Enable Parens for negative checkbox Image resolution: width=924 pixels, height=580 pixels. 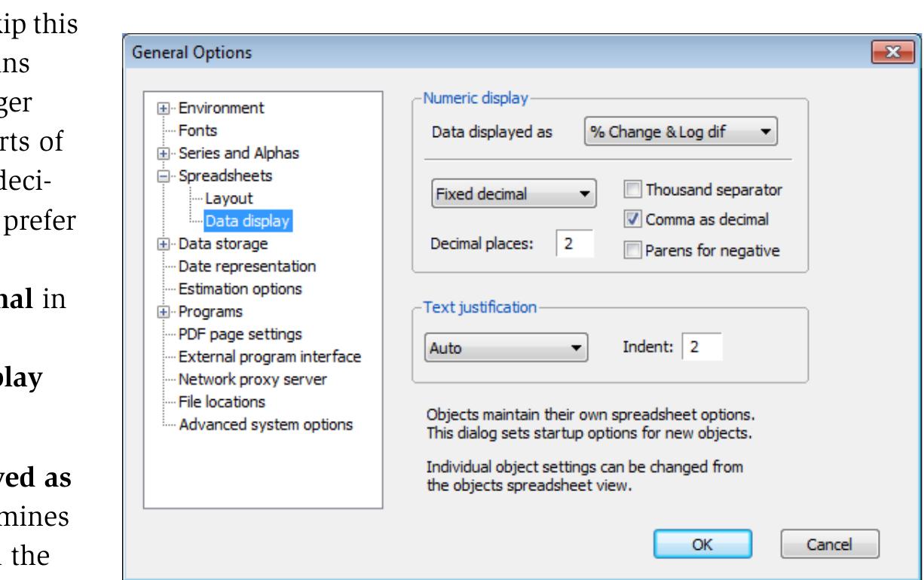(631, 250)
